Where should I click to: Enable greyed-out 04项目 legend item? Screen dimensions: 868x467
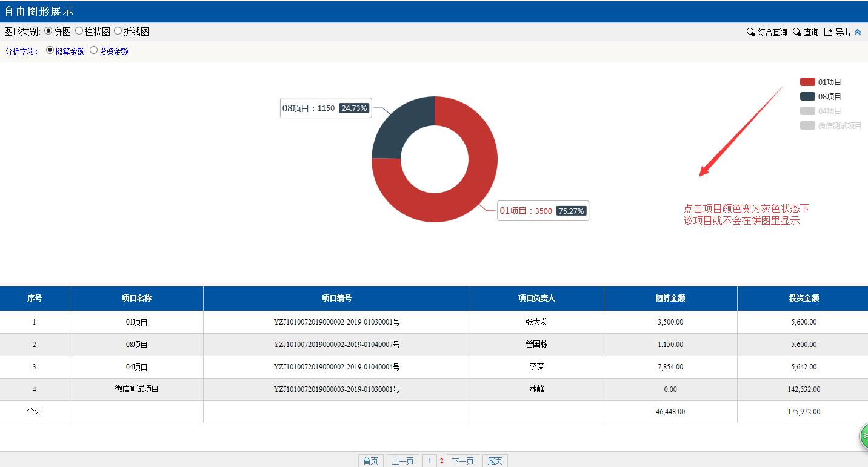pos(807,111)
